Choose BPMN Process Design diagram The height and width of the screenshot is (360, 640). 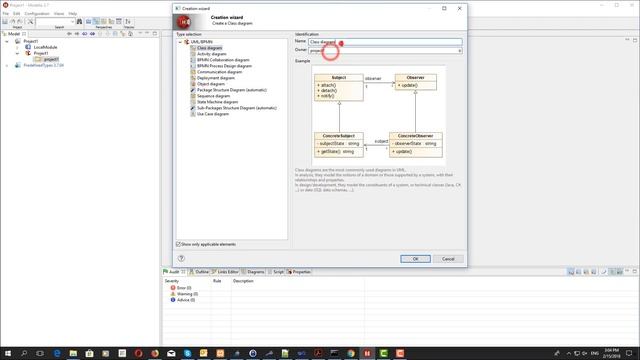coord(224,66)
